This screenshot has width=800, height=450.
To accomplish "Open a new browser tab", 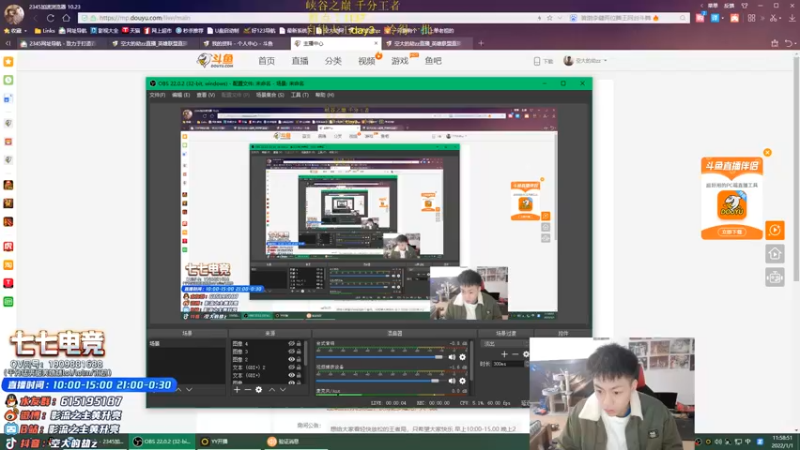I will (x=481, y=43).
